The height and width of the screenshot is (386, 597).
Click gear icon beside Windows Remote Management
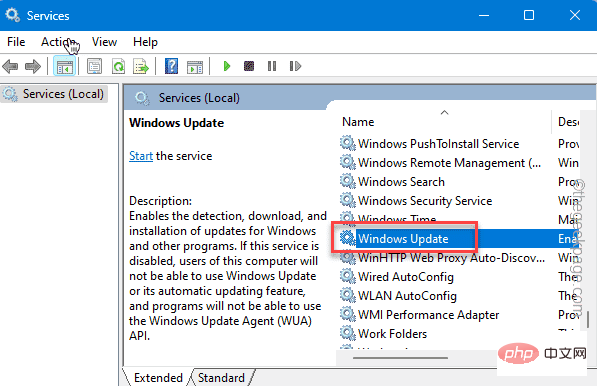[x=347, y=162]
